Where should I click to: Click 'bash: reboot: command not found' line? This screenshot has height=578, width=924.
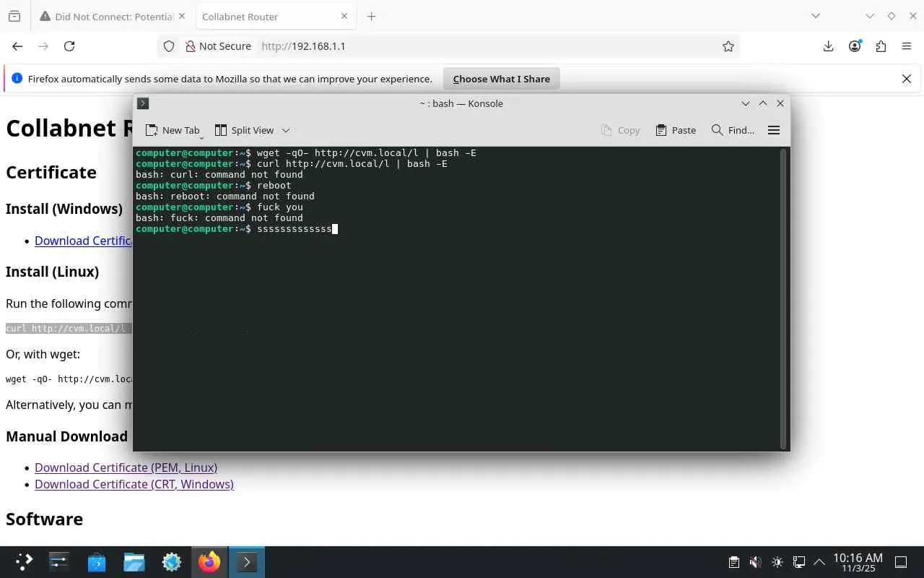point(225,197)
